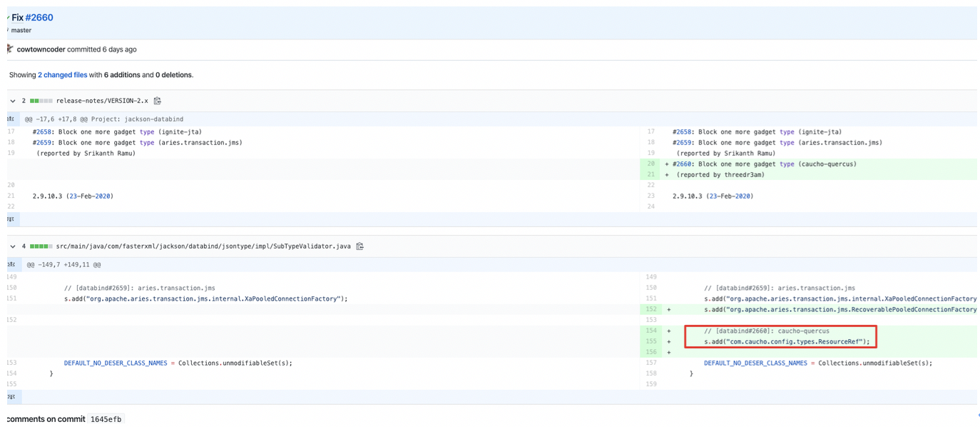Select the '6 additions' summary text

coord(122,75)
